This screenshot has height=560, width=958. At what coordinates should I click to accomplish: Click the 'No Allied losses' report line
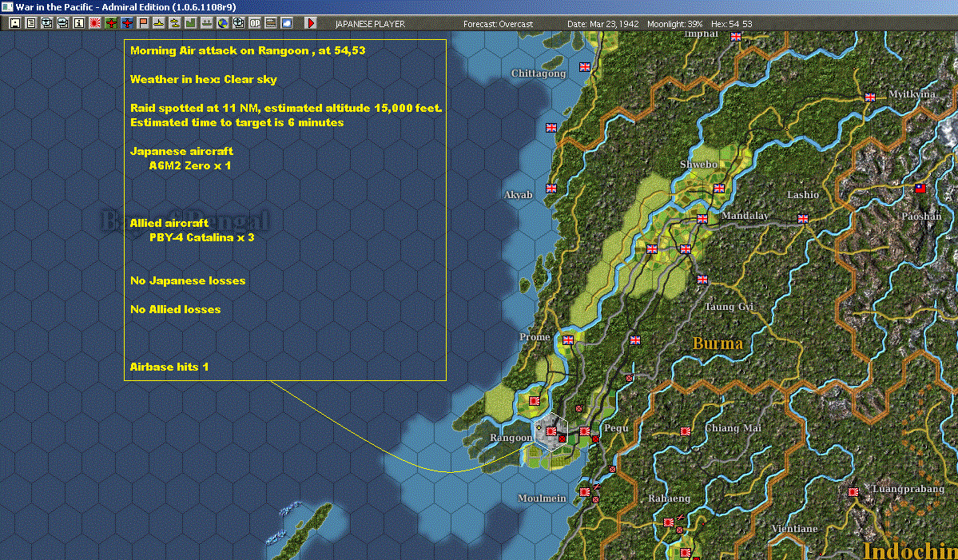coord(175,309)
